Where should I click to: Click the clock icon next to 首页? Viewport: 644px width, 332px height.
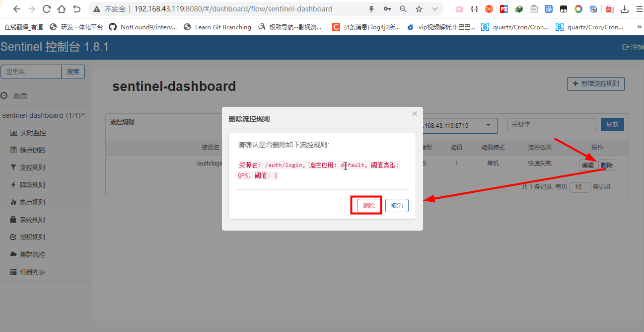coord(4,95)
